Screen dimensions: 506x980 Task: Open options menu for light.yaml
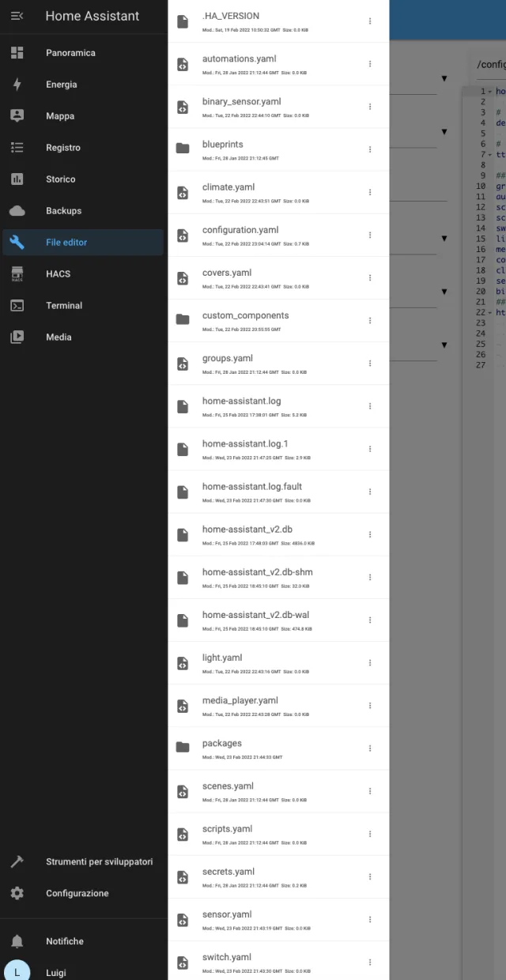[370, 661]
